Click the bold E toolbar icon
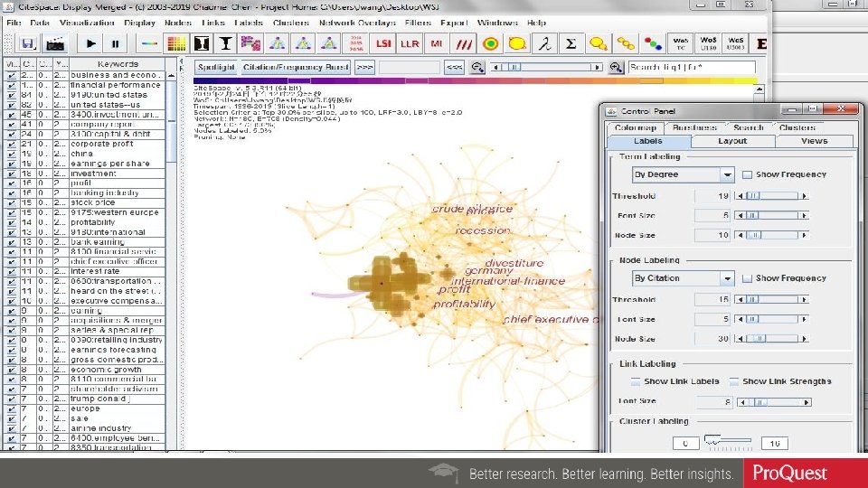Viewport: 868px width, 488px height. 761,43
